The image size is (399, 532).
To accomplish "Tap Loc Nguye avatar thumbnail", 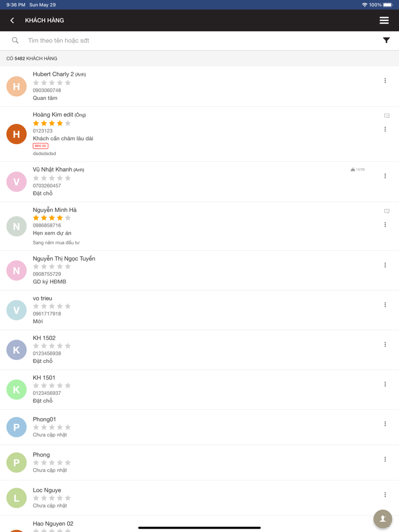I will pyautogui.click(x=17, y=498).
